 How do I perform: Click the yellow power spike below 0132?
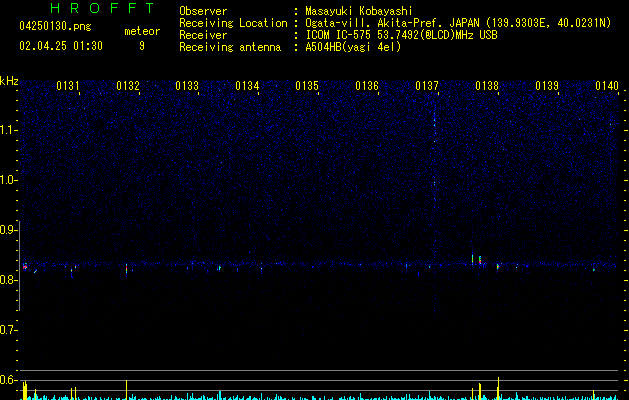(x=126, y=390)
